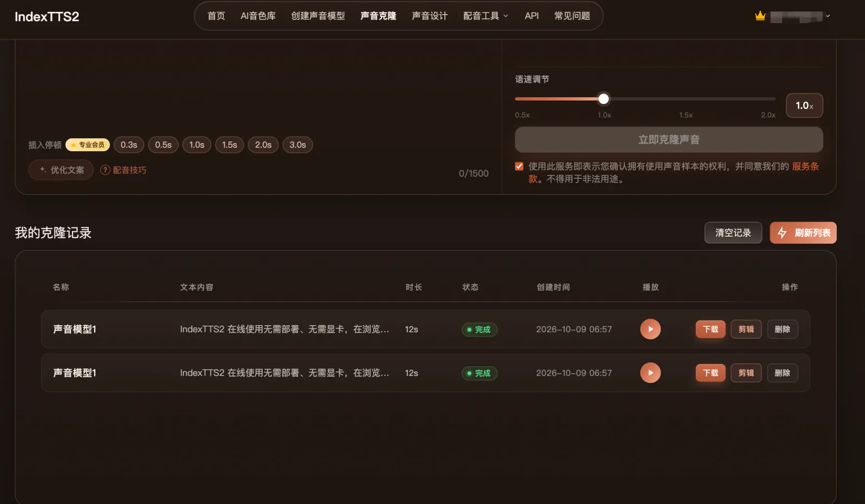Click the 状态 column header

pos(470,287)
